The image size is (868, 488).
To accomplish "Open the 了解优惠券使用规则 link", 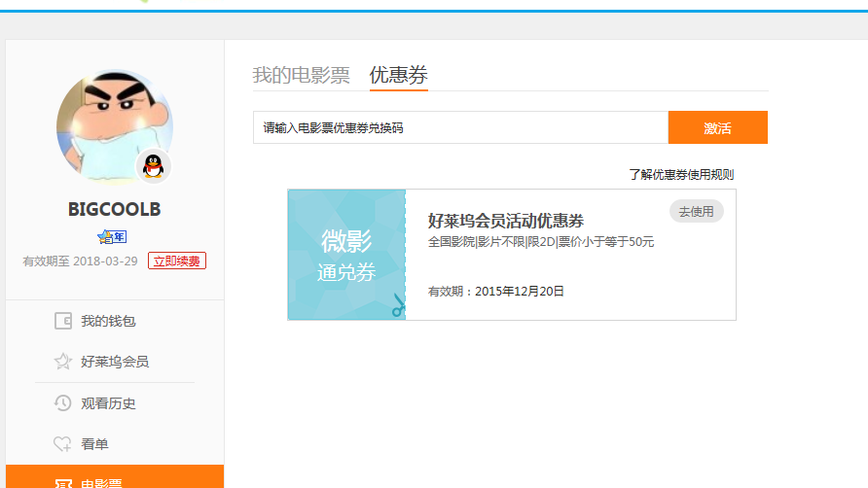I will click(681, 175).
